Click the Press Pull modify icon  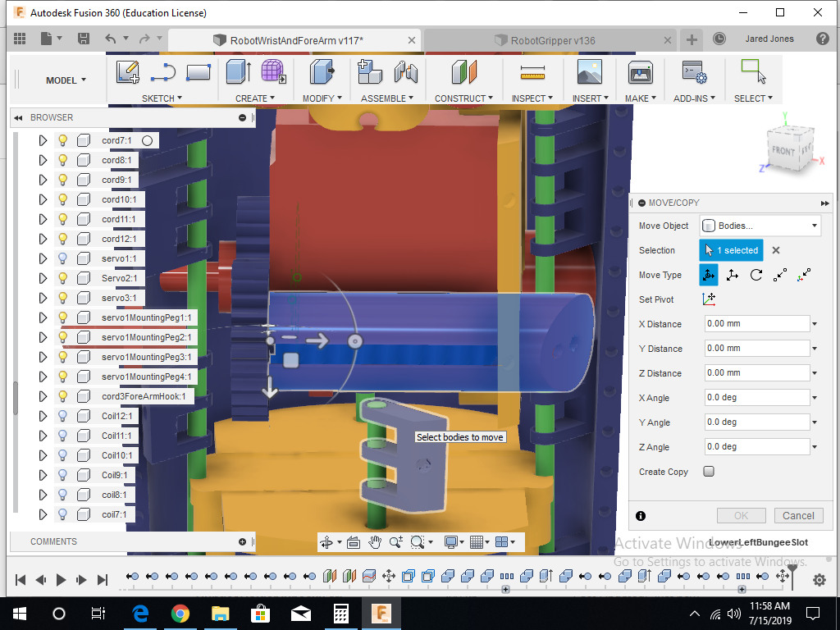(x=322, y=72)
